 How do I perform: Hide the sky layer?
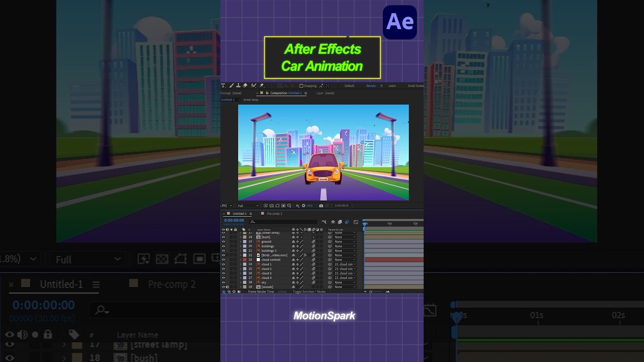[223, 283]
